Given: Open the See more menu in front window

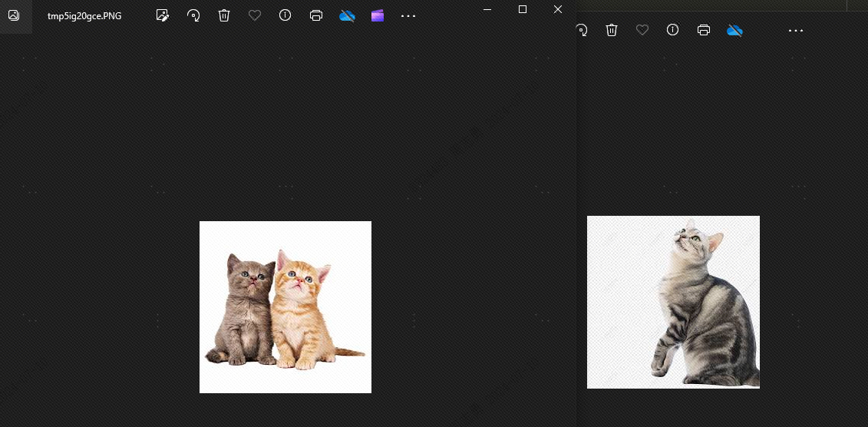Looking at the screenshot, I should point(408,16).
